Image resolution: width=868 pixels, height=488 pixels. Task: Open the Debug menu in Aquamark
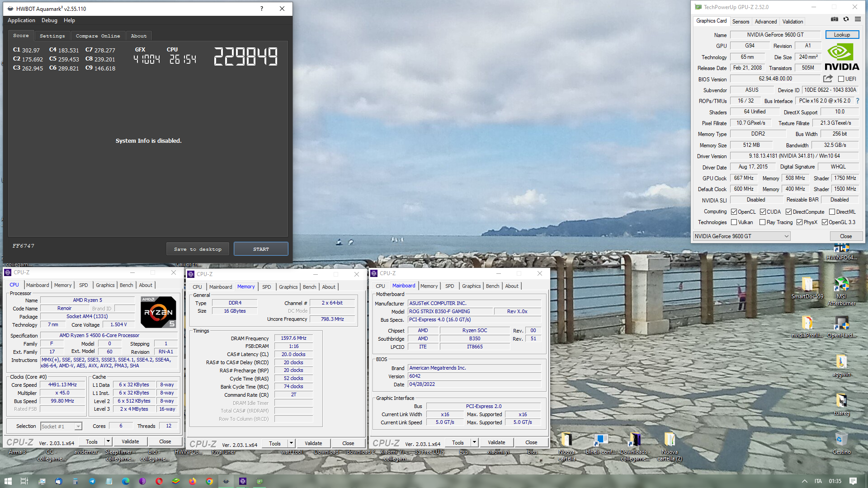[49, 20]
